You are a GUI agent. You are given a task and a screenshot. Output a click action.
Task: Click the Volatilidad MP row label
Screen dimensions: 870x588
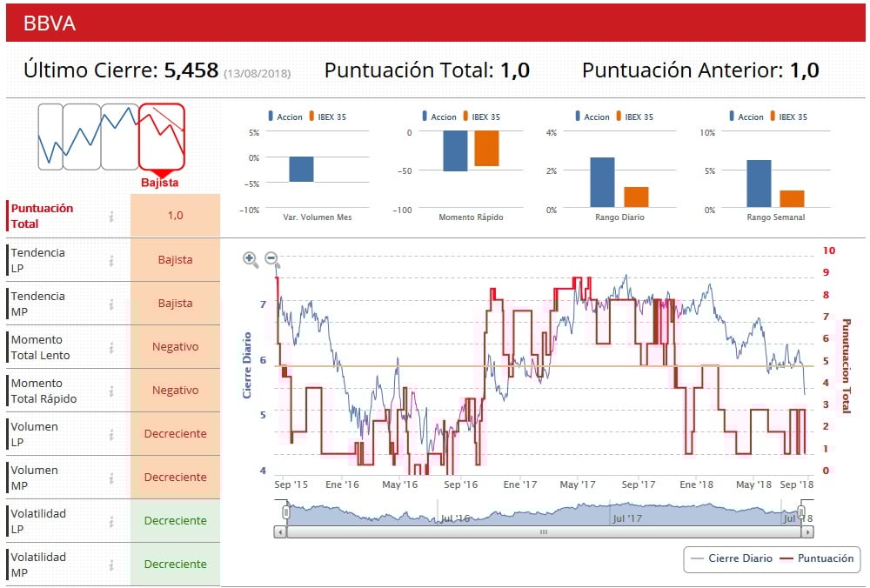(38, 565)
